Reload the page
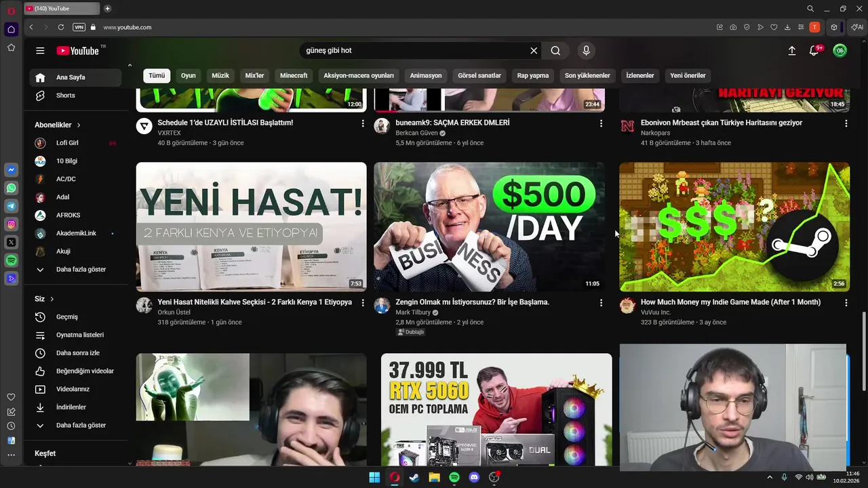868x488 pixels. [61, 27]
